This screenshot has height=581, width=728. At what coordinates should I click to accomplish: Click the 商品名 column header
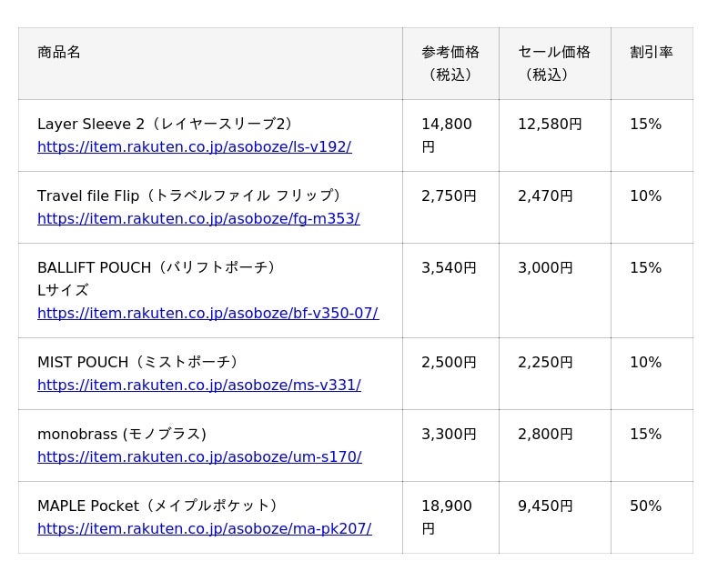[x=210, y=64]
